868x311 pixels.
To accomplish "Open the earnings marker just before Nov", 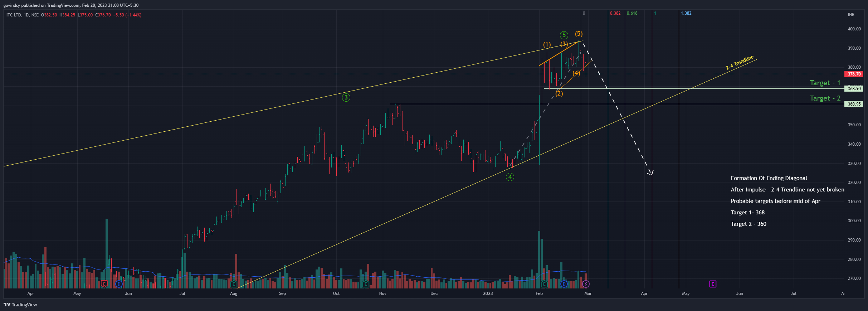I will [x=365, y=284].
